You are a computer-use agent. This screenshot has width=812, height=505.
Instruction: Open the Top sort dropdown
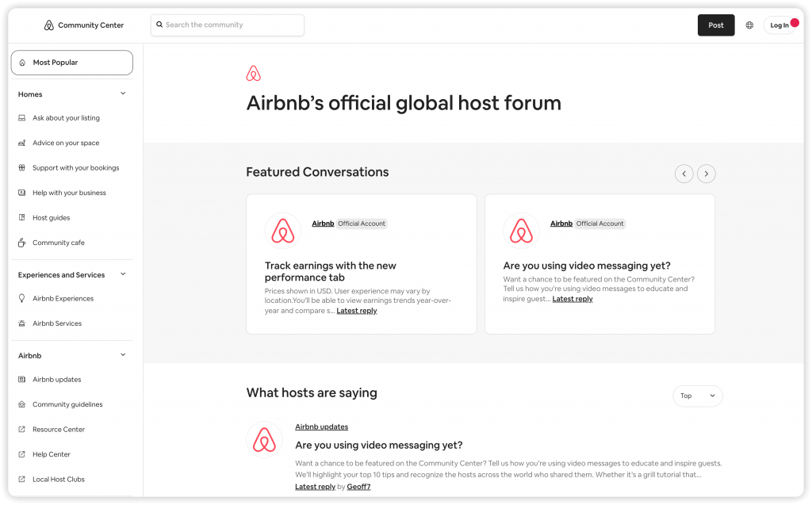click(x=697, y=396)
